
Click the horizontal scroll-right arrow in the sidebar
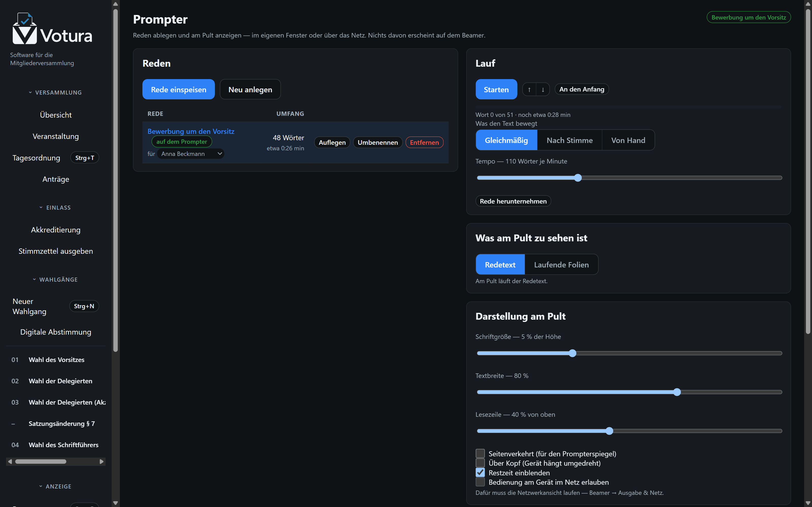point(101,462)
